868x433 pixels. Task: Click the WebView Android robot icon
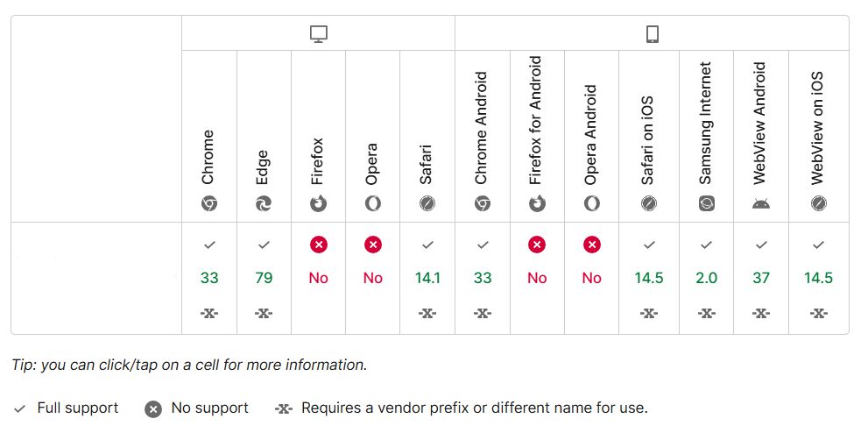point(761,203)
